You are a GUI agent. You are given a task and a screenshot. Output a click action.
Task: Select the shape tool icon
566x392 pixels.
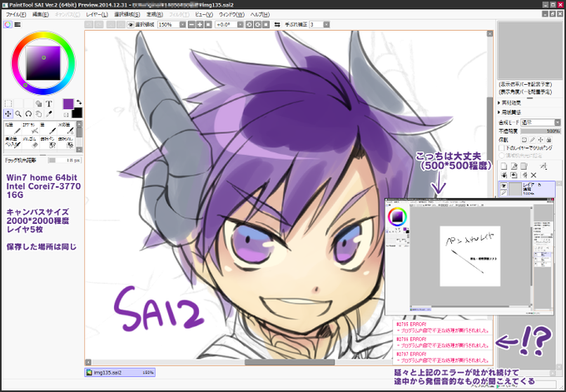tap(38, 104)
